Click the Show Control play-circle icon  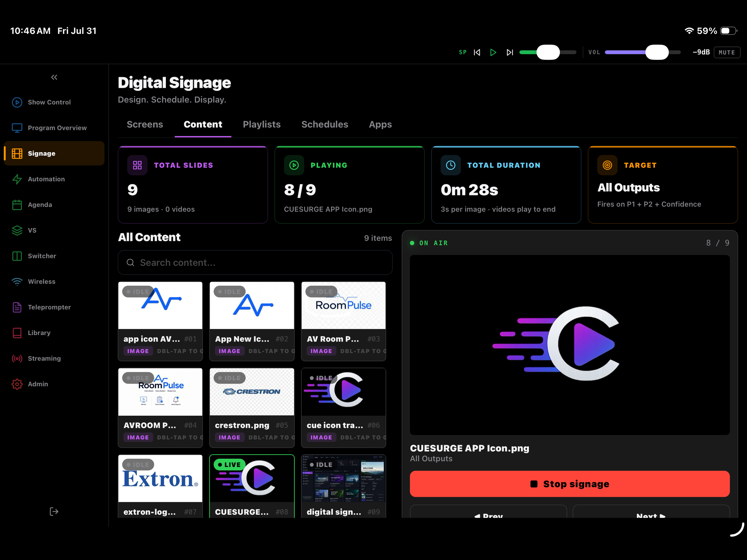(17, 102)
